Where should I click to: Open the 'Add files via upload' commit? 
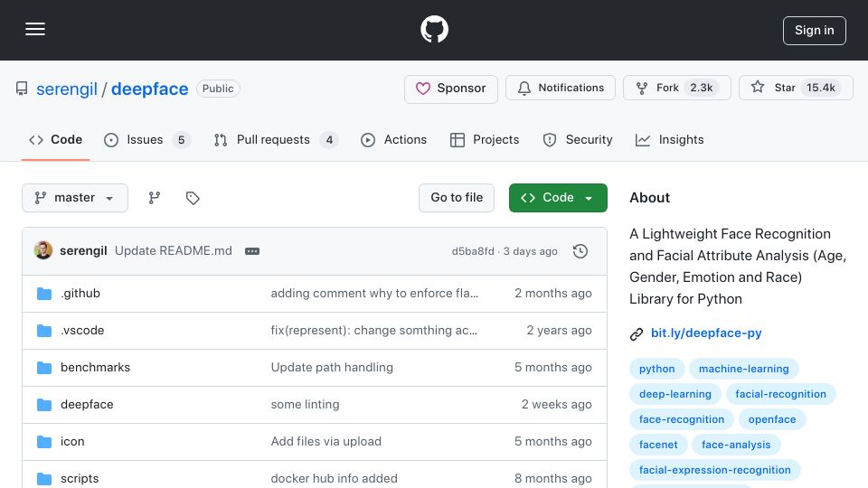[x=326, y=442]
